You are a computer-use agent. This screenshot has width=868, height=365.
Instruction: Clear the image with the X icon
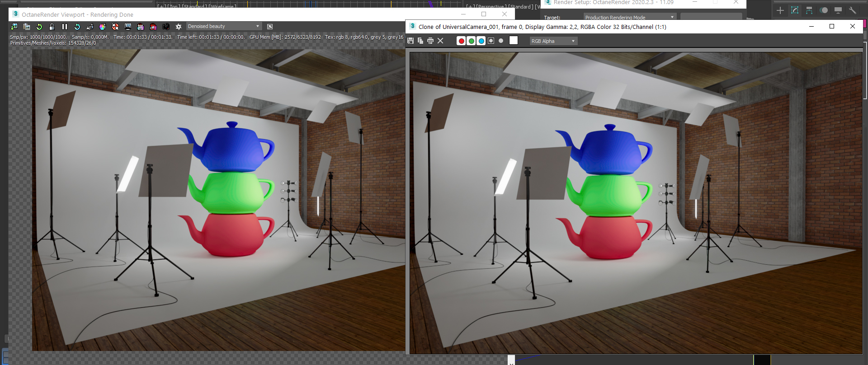[440, 41]
